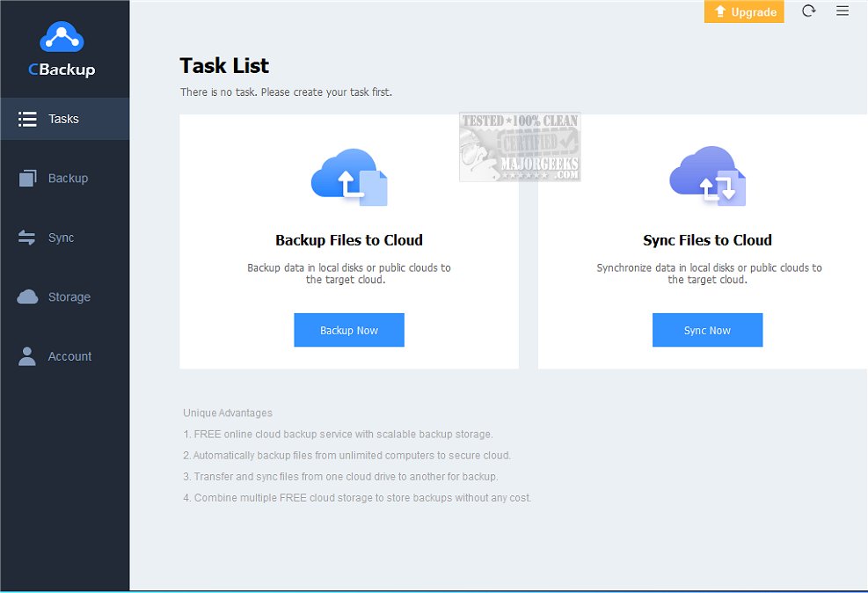Refresh the task list with circular arrow icon
Screen dimensions: 868x593
pyautogui.click(x=808, y=11)
